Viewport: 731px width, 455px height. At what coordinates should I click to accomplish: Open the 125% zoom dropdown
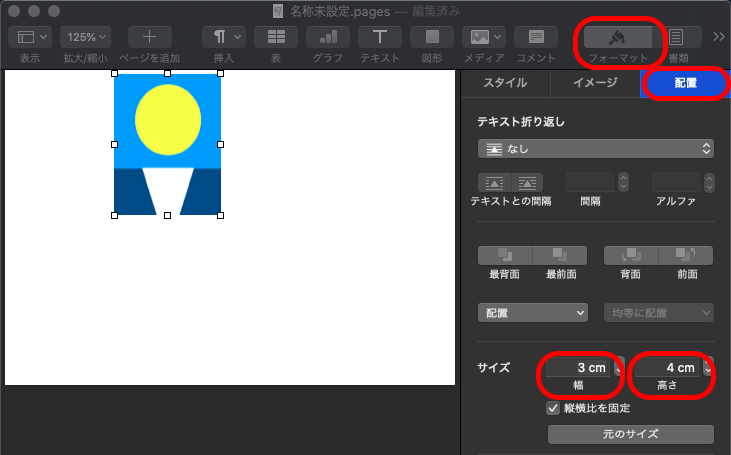pos(85,37)
